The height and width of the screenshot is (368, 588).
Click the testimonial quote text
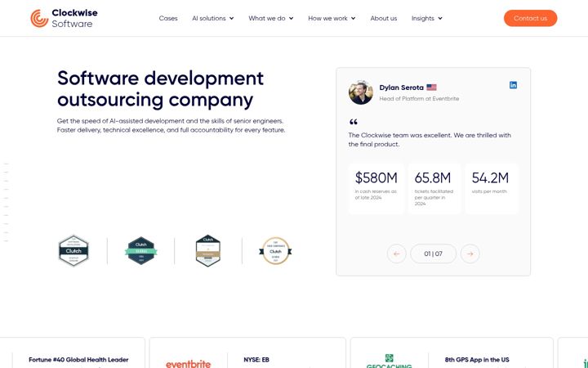[430, 140]
